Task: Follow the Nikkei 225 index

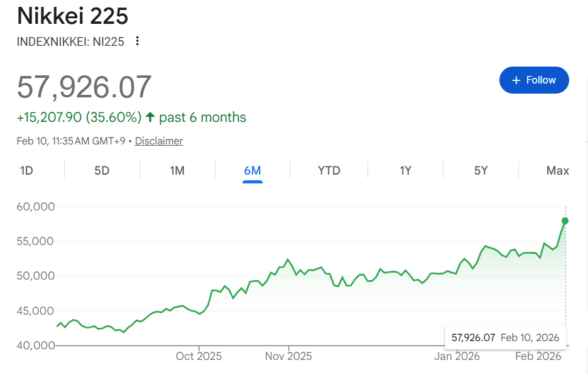Action: (534, 80)
